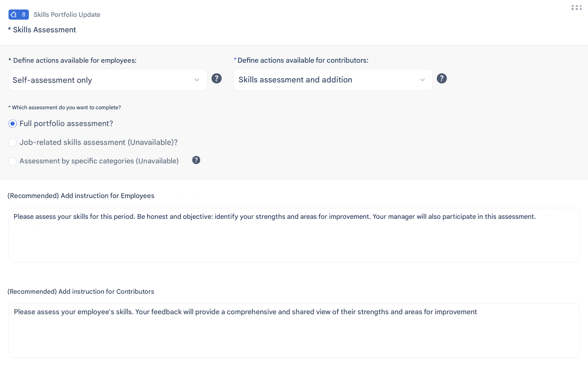The height and width of the screenshot is (370, 588).
Task: Click the Define actions available for employees label
Action: [x=75, y=60]
